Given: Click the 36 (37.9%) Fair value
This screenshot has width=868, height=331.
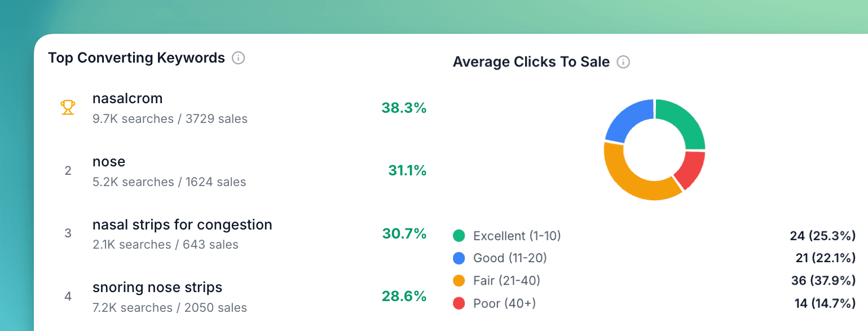Looking at the screenshot, I should pos(822,281).
